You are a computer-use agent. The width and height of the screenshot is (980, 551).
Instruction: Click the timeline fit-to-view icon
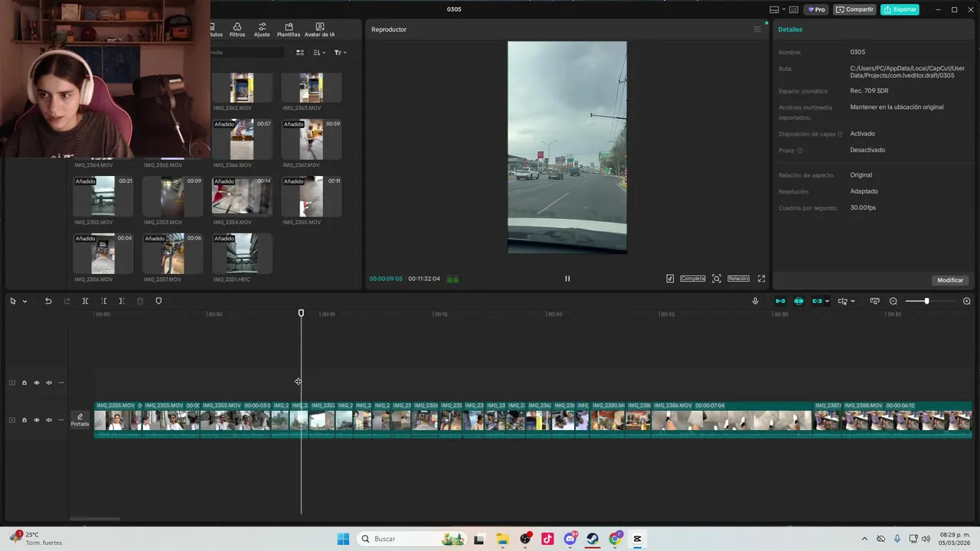click(x=874, y=302)
